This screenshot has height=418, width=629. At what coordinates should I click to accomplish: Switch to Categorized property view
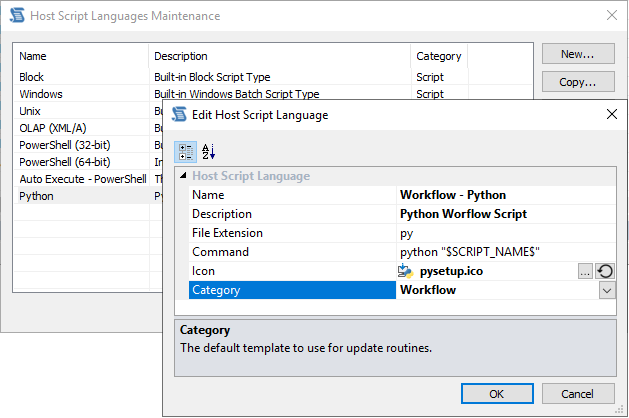point(186,151)
